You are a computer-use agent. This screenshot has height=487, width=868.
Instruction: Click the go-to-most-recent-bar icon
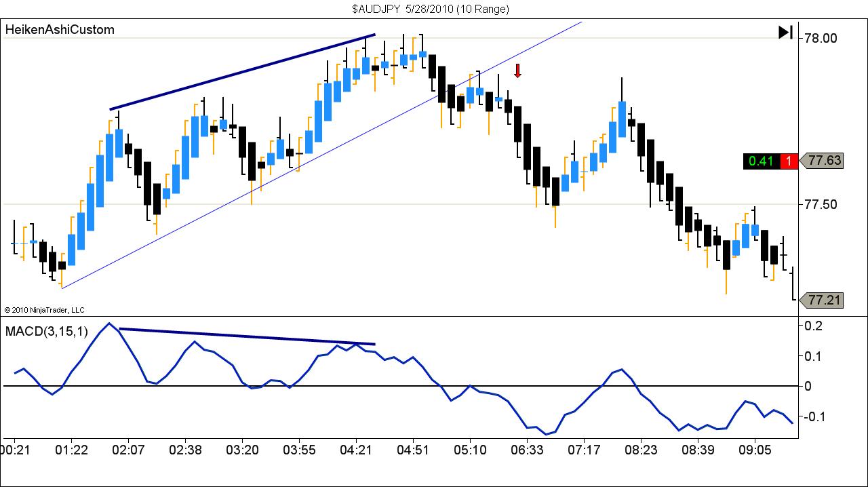(787, 31)
